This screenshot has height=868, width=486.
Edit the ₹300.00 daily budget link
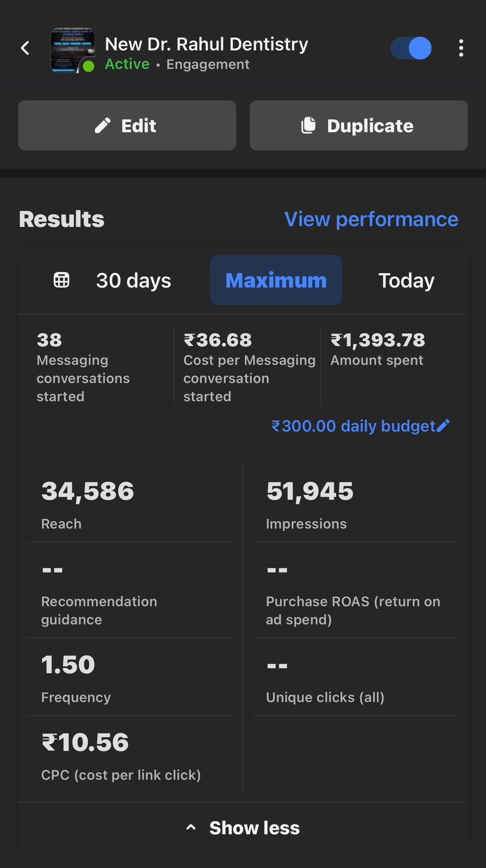[353, 426]
